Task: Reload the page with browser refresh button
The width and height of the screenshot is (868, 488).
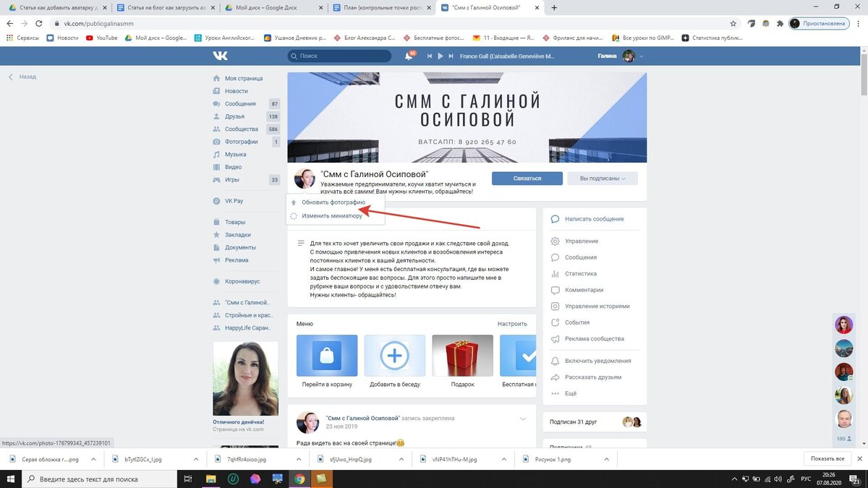Action: 41,23
